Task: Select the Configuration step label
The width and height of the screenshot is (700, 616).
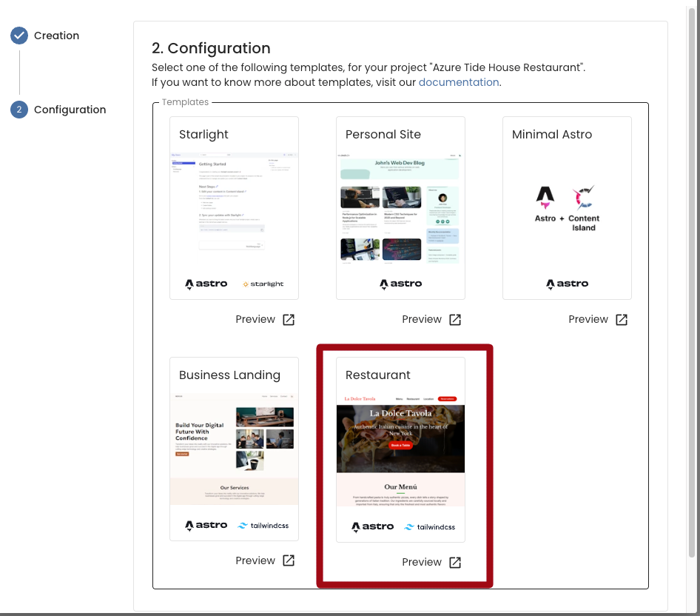Action: tap(70, 110)
